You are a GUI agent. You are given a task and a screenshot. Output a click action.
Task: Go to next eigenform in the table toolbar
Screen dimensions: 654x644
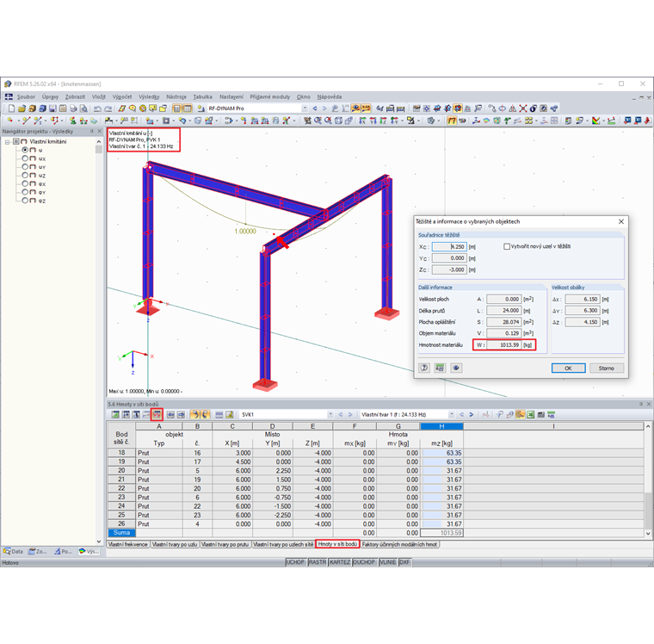pyautogui.click(x=472, y=414)
